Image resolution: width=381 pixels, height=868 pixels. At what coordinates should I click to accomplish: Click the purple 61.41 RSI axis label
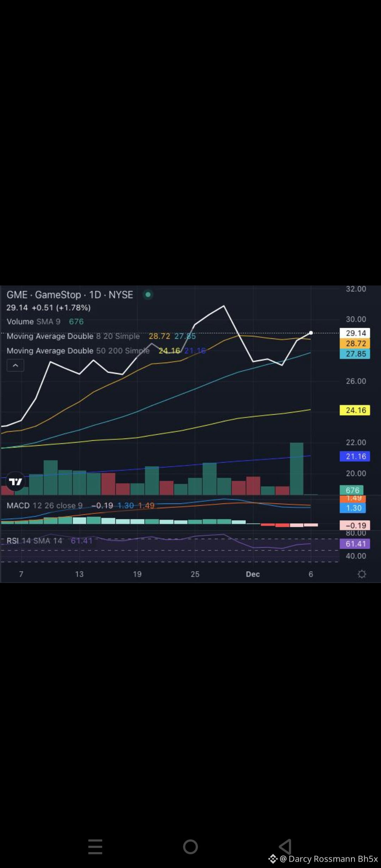pos(355,544)
